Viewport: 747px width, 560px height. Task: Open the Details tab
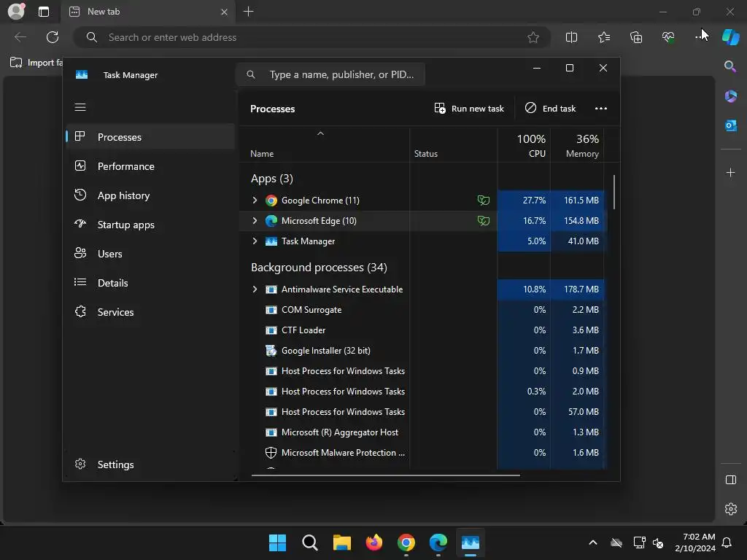150,283
